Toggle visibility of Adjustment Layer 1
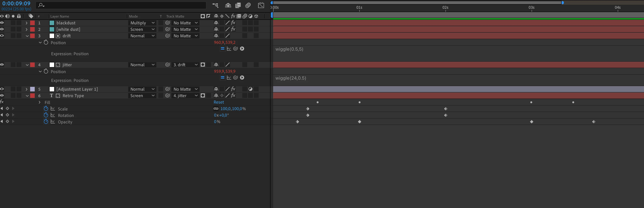The height and width of the screenshot is (208, 644). point(2,89)
